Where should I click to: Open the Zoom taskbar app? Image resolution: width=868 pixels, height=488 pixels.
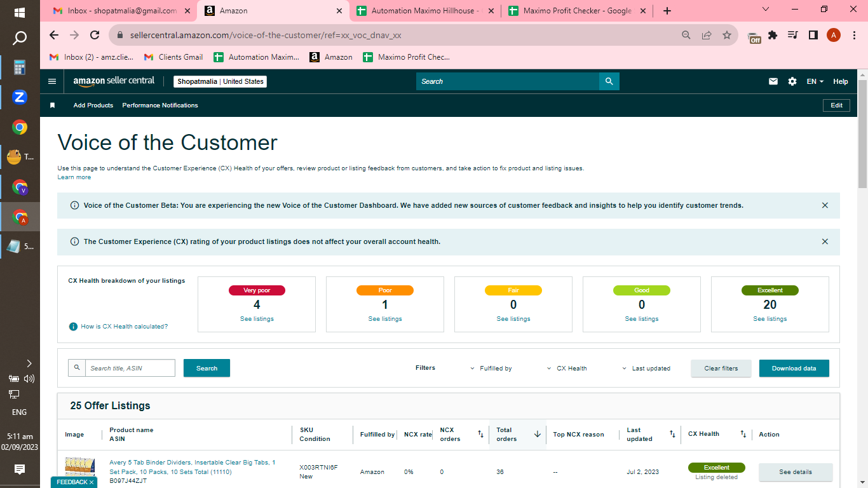click(x=20, y=97)
